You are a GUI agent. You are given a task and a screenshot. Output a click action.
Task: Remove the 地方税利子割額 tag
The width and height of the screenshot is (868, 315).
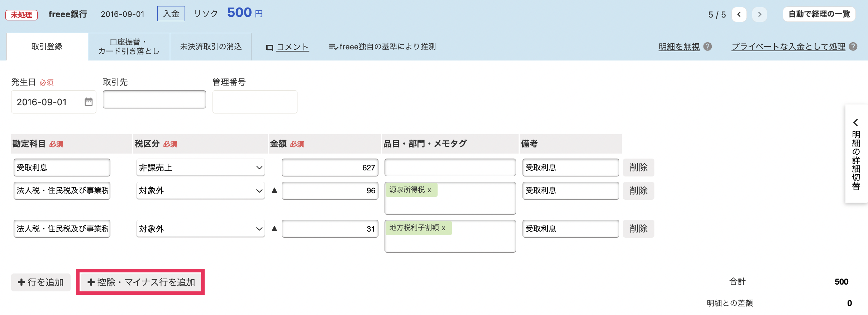tap(444, 228)
